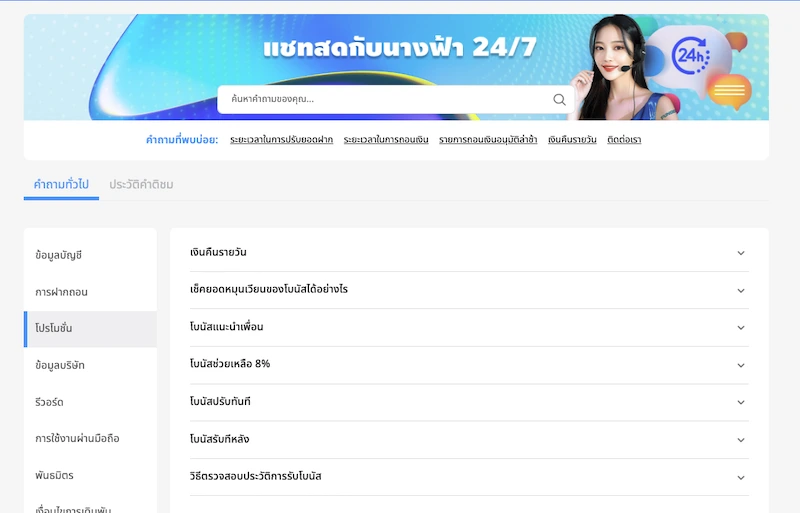Click the โบนัสช่วยเหลือ 8% question text
Viewport: 800px width, 513px height.
(230, 364)
